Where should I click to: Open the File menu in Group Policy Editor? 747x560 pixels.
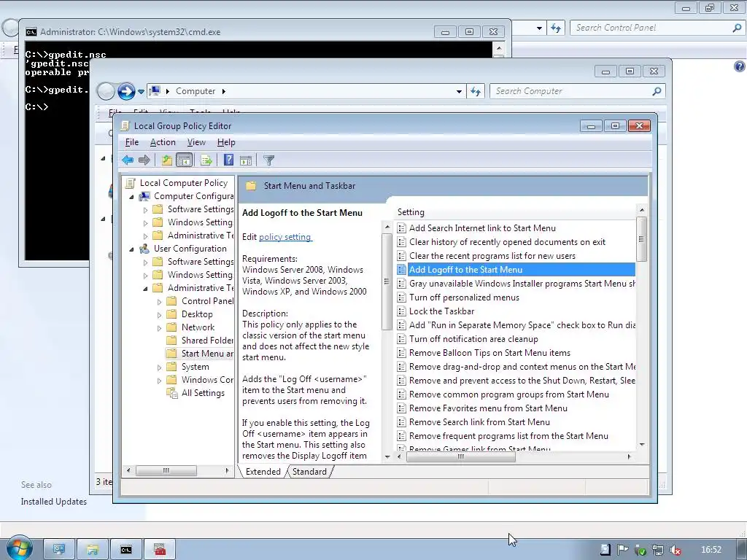(131, 142)
